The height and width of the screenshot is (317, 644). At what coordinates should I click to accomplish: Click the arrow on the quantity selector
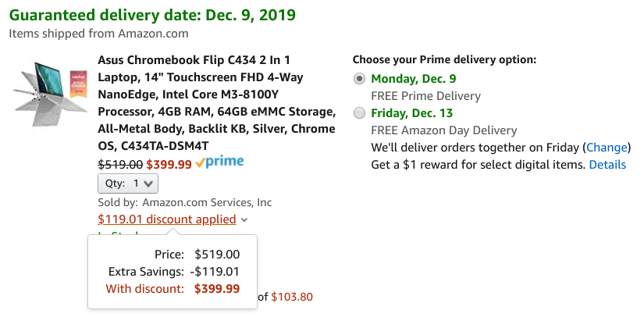(148, 184)
